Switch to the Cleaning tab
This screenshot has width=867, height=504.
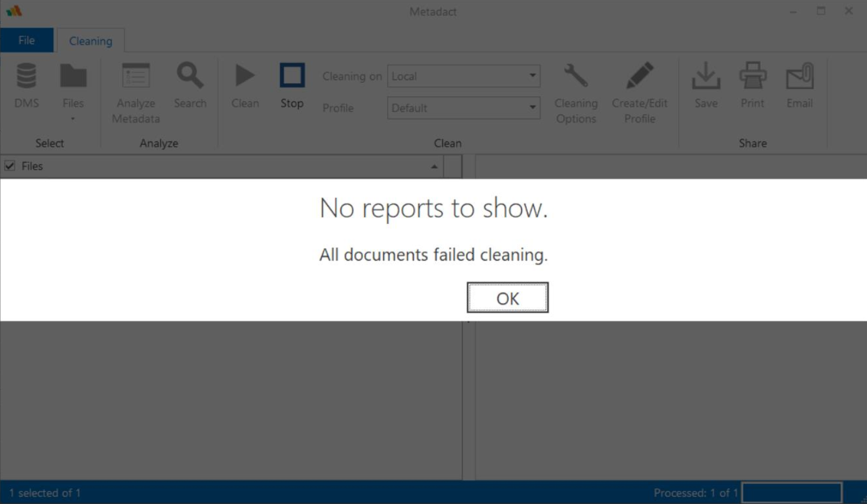[x=90, y=41]
